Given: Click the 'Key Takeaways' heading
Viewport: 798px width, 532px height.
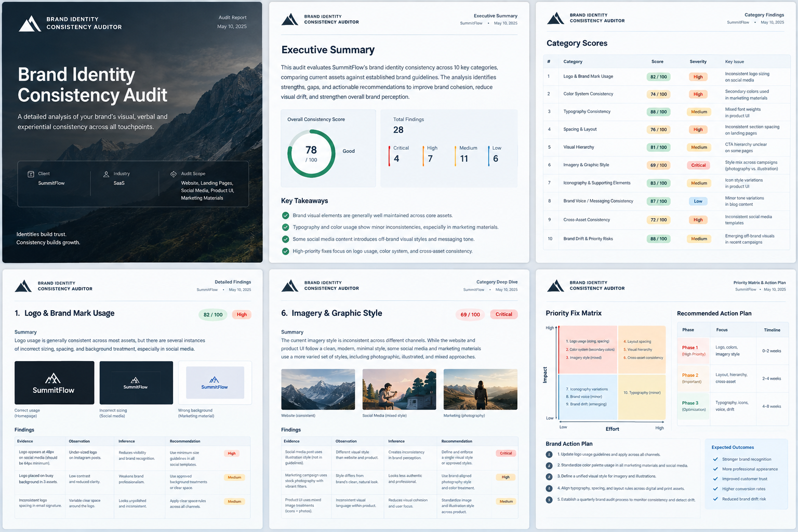Looking at the screenshot, I should point(304,201).
